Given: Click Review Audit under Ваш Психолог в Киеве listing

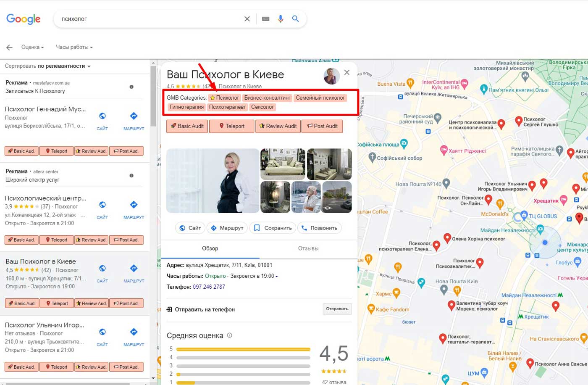Looking at the screenshot, I should 92,303.
